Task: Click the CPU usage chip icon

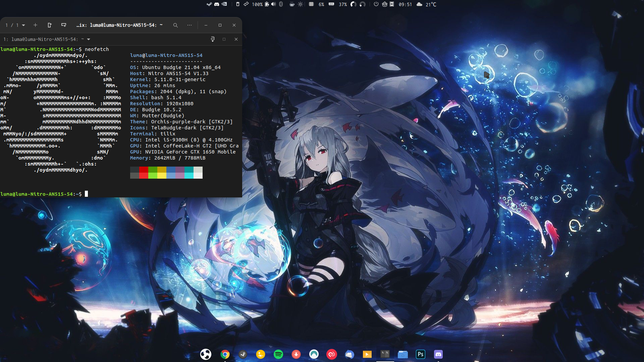Action: click(311, 4)
